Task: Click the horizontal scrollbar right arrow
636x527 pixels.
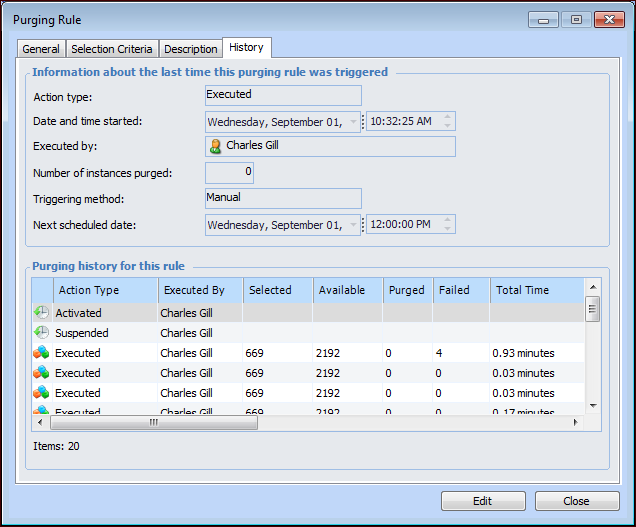Action: click(575, 423)
